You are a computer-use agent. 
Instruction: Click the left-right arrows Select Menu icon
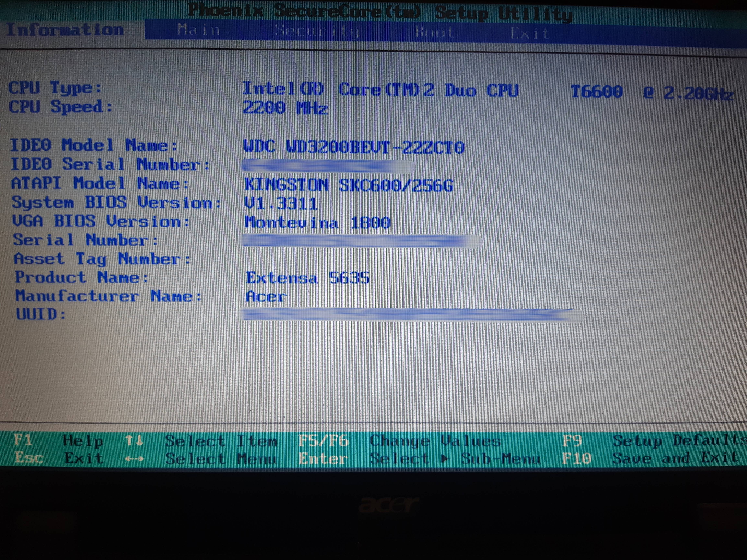[134, 459]
